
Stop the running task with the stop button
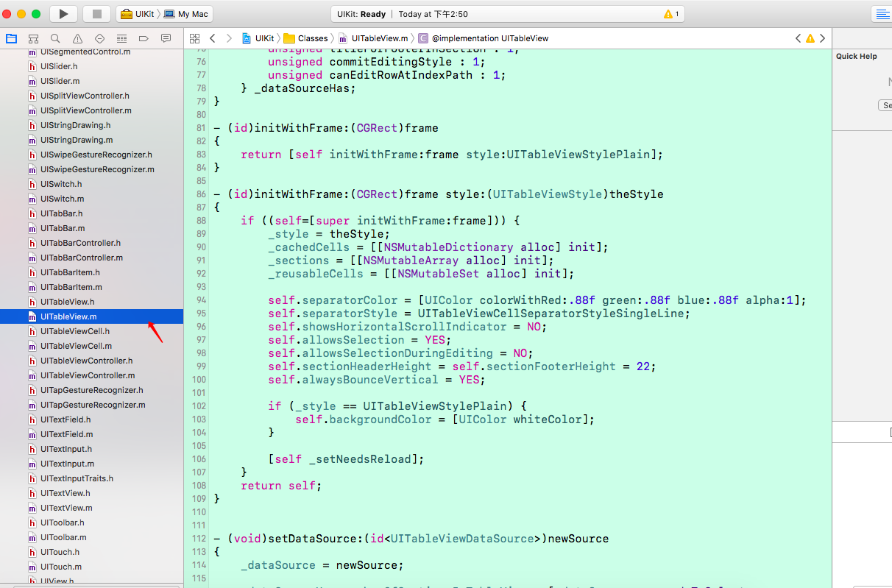coord(96,14)
